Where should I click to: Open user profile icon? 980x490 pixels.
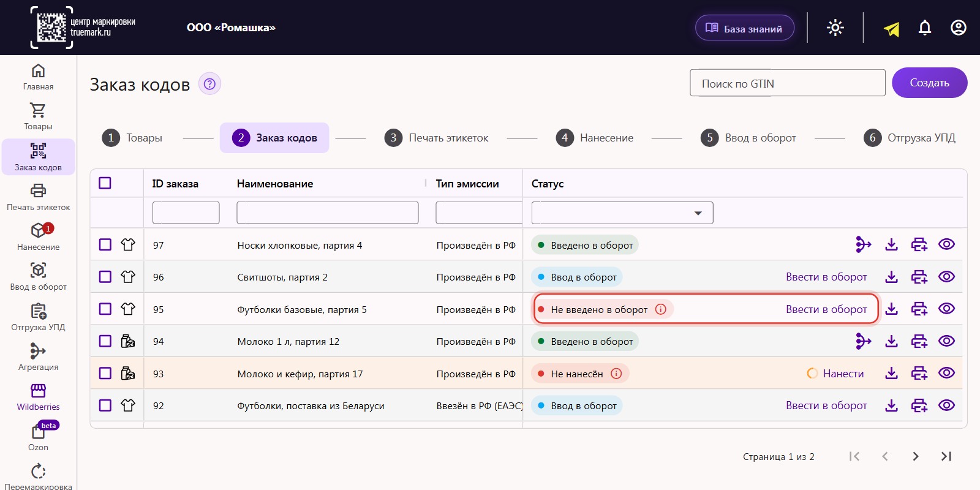click(959, 28)
